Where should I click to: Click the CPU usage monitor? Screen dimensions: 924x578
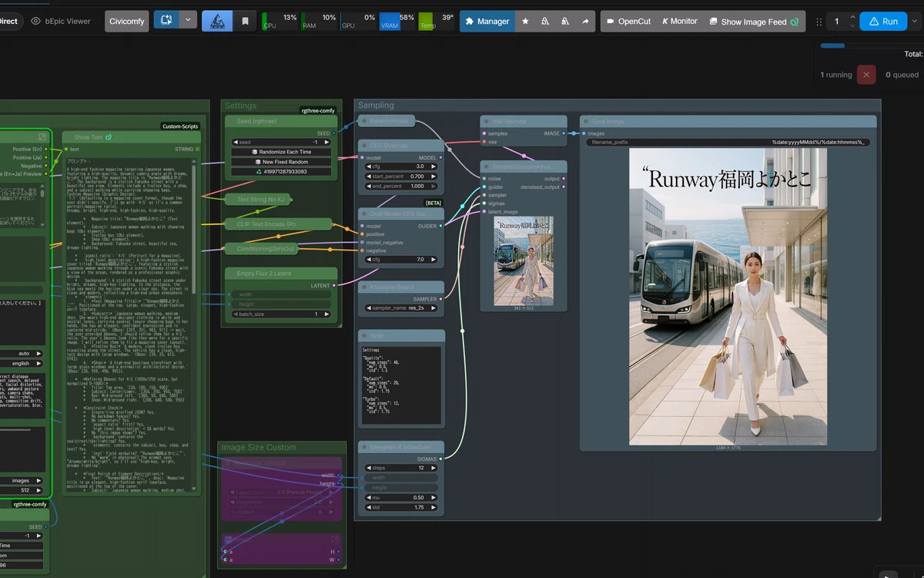click(280, 21)
